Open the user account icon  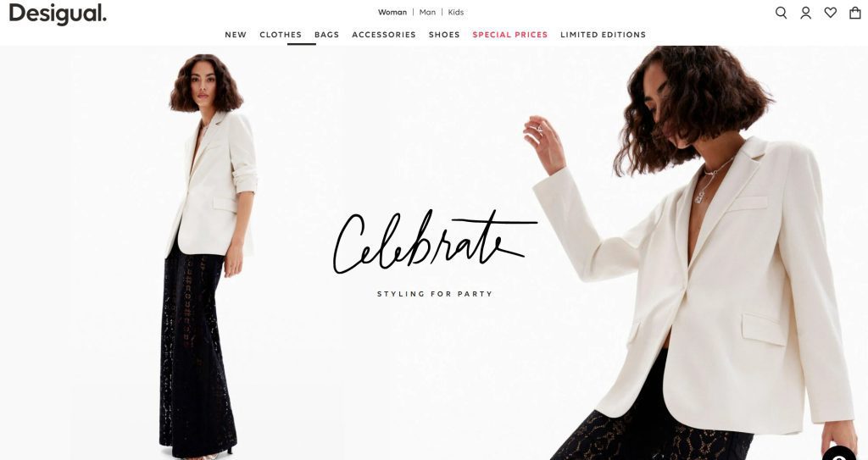[x=806, y=13]
